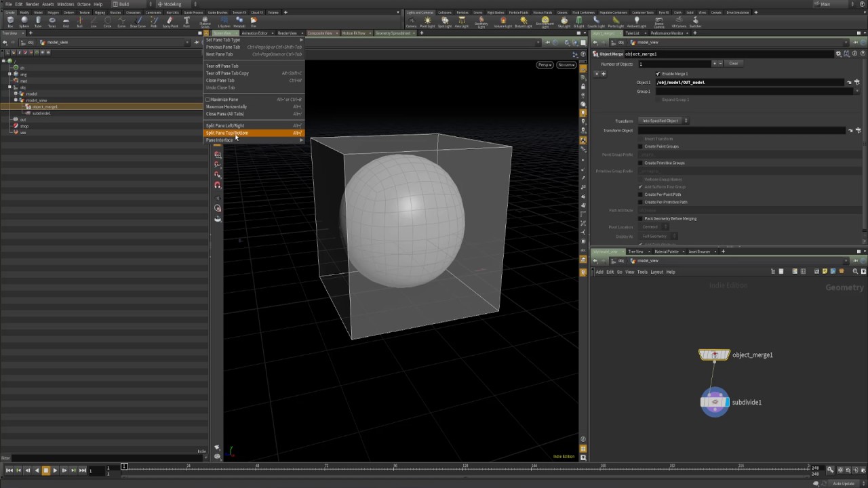Image resolution: width=868 pixels, height=488 pixels.
Task: Choose Tear off Pane Tab menu item
Action: tap(254, 66)
